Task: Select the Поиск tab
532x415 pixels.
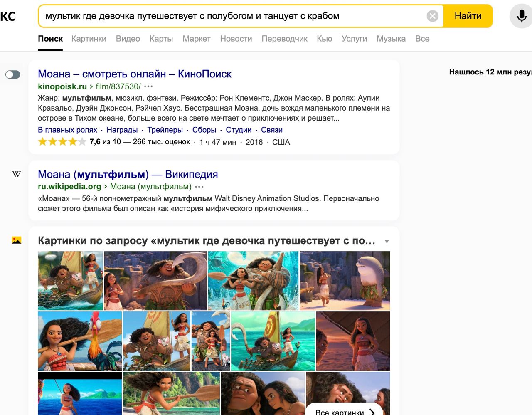Action: (50, 39)
